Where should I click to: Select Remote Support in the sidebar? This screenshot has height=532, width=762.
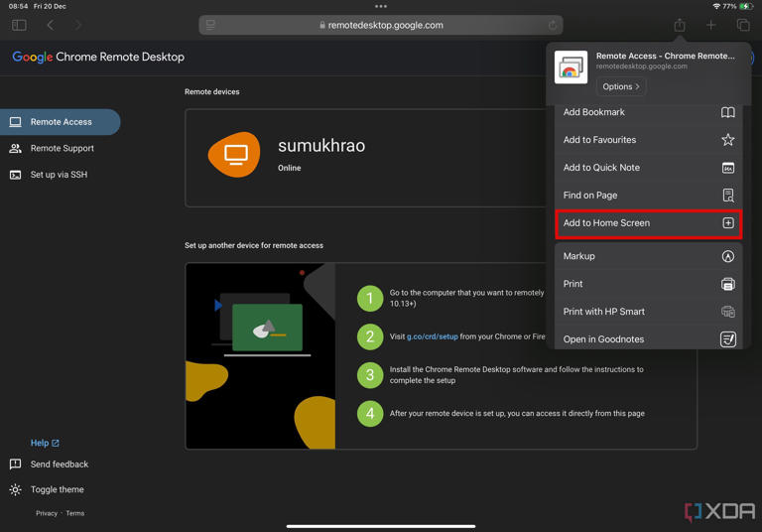(x=63, y=148)
